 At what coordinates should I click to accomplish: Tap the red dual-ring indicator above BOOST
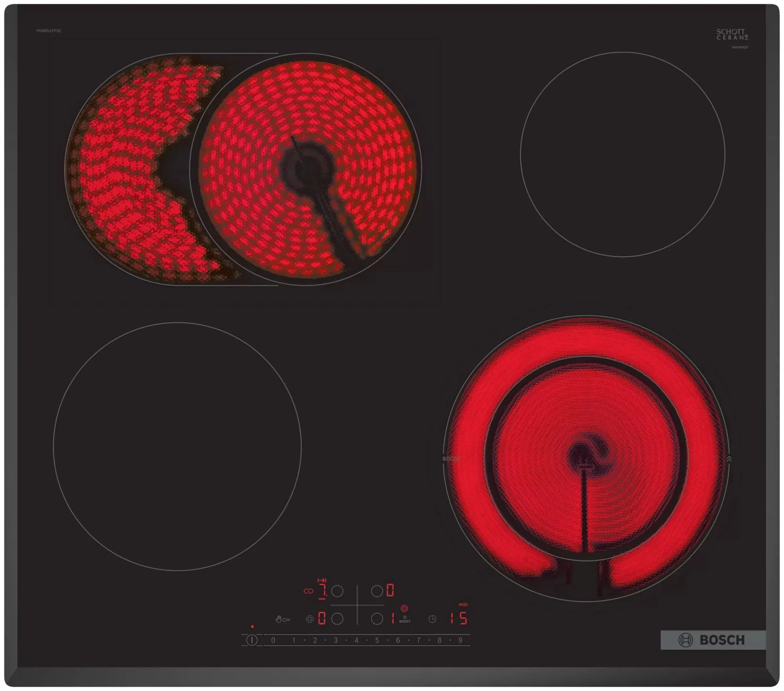pos(404,608)
